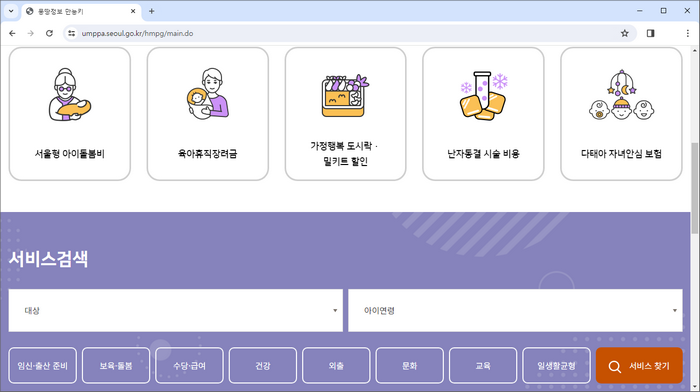Screen dimensions: 700x392
Task: Open the Chrome three-dot menu
Action: (688, 33)
